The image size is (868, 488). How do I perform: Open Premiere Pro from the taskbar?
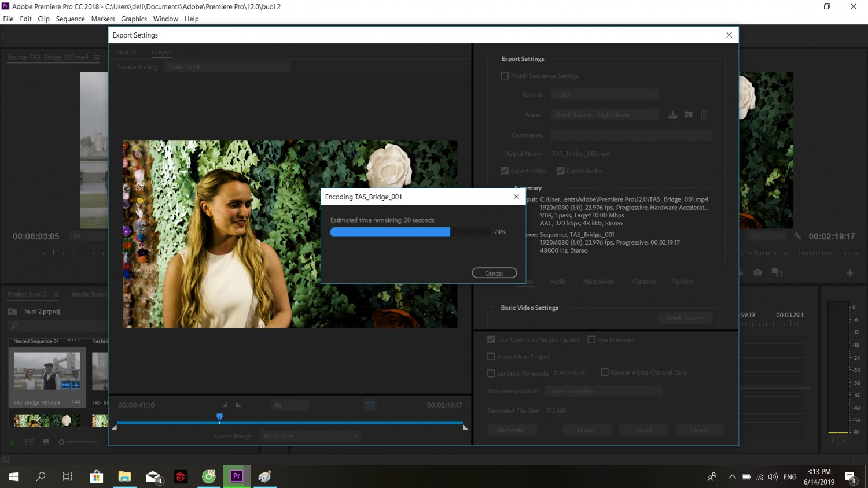tap(237, 476)
